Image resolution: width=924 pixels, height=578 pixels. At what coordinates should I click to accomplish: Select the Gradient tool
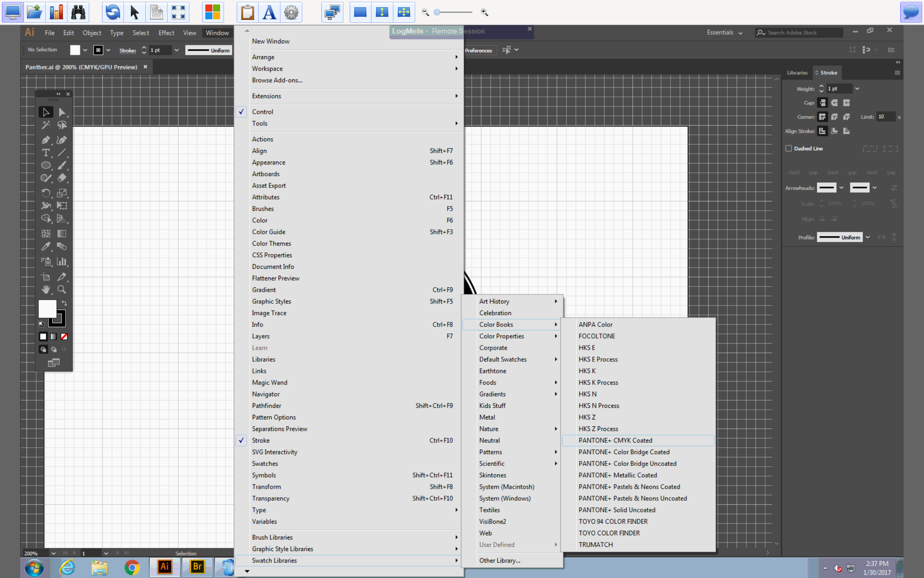pos(62,233)
